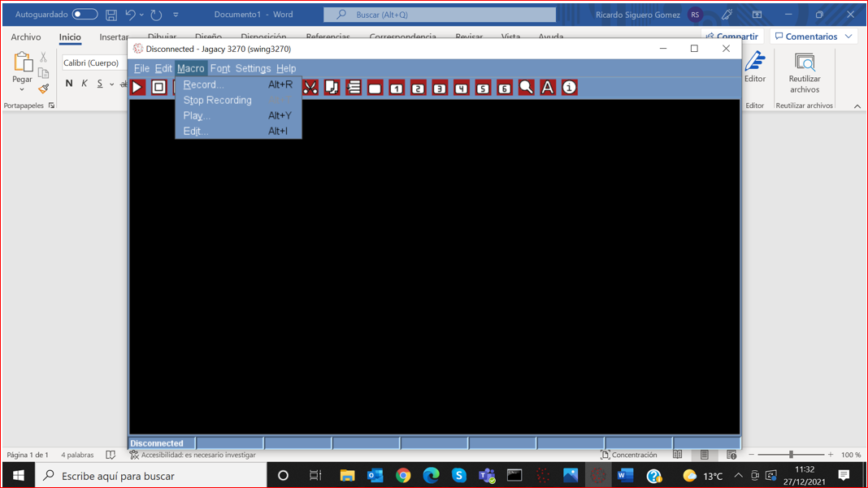The width and height of the screenshot is (868, 488).
Task: Click the stop square toolbar icon
Action: [x=159, y=87]
